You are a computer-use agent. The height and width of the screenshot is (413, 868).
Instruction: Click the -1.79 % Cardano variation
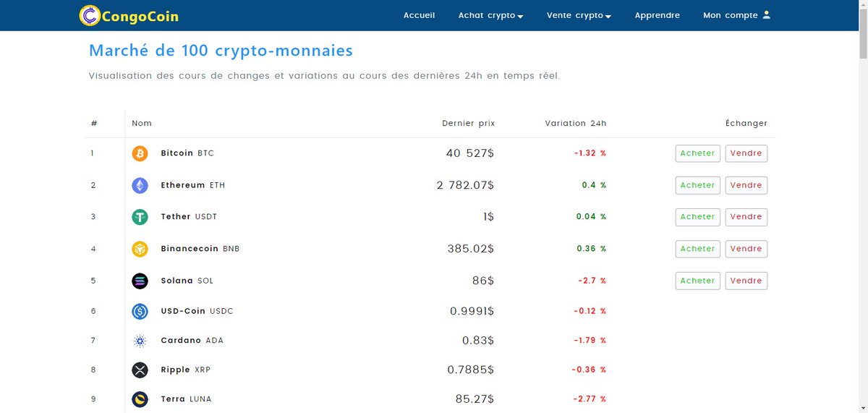coord(590,341)
